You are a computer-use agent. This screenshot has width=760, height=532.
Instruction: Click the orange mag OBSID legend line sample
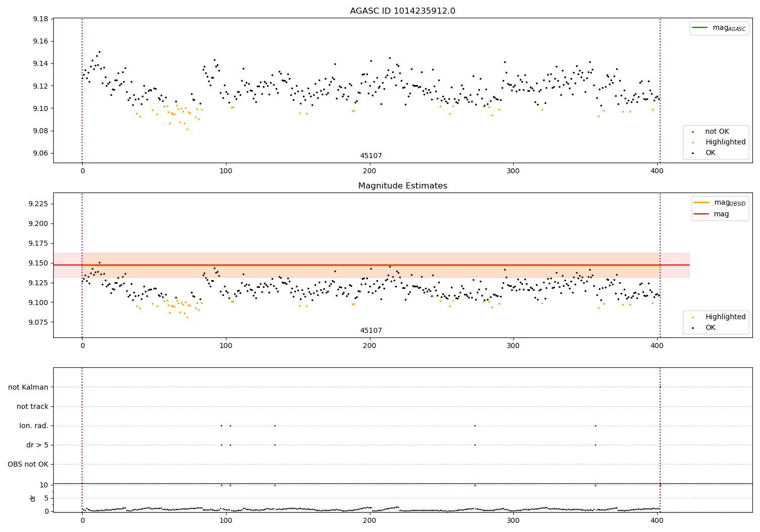[x=702, y=203]
